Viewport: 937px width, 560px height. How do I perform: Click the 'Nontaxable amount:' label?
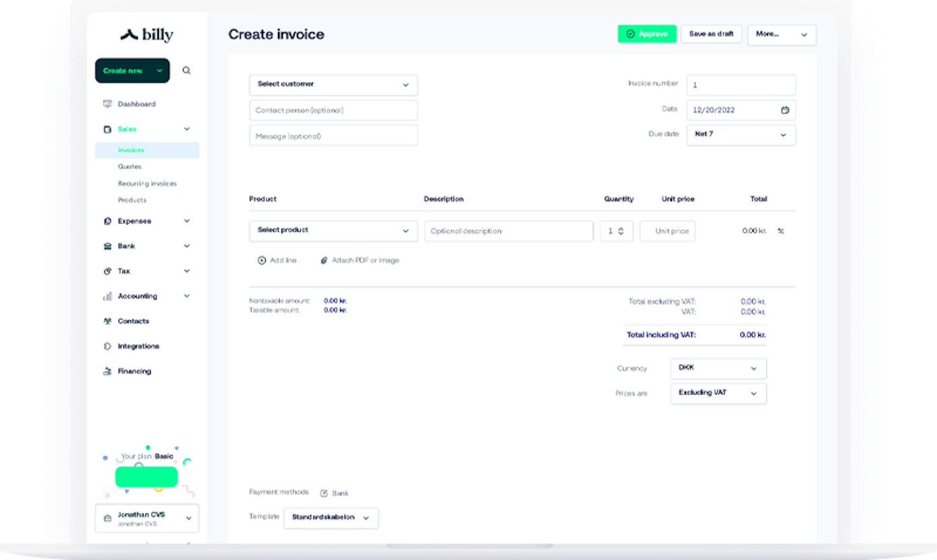279,301
